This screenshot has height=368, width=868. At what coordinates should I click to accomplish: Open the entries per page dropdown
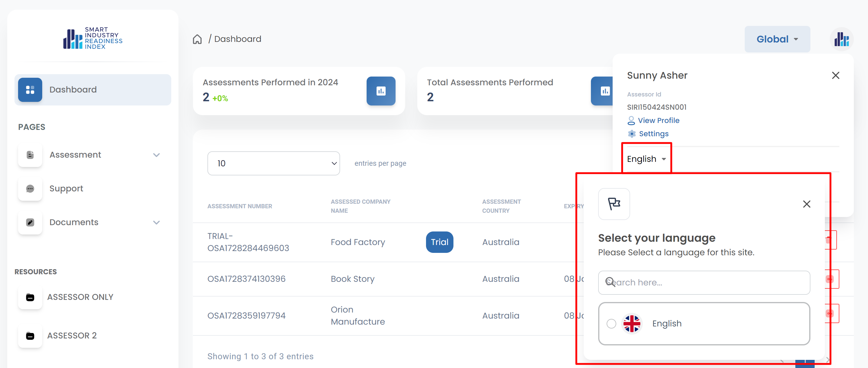tap(273, 163)
